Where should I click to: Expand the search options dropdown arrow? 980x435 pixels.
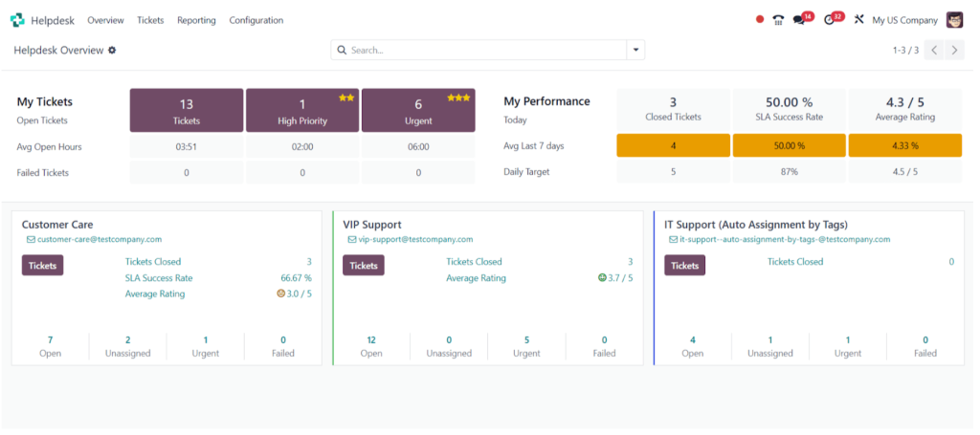click(635, 50)
